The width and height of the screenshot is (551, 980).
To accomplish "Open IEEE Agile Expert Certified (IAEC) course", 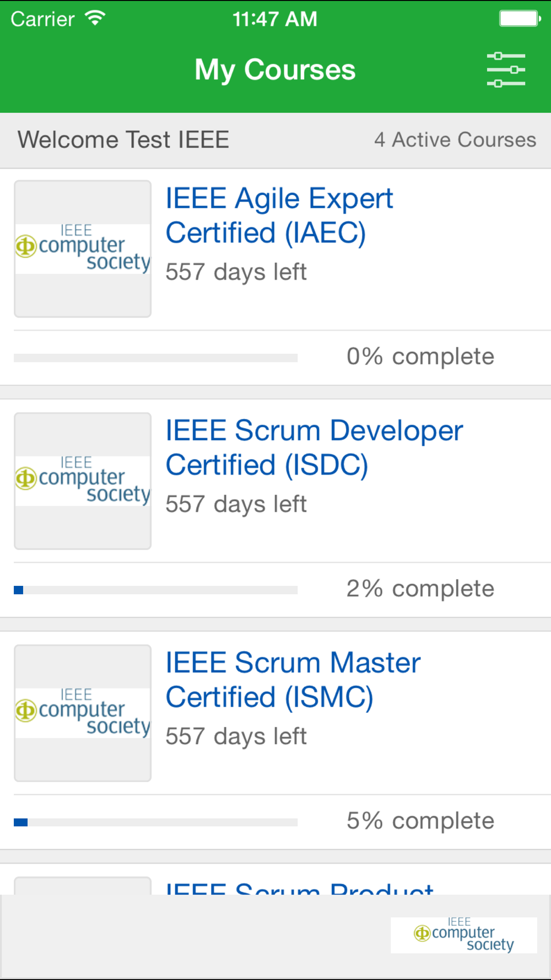I will click(x=279, y=216).
